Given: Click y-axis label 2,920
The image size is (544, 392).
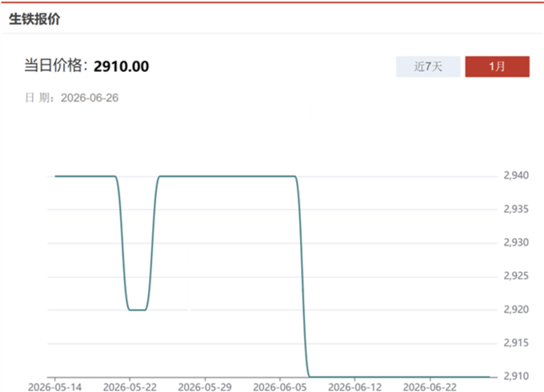Looking at the screenshot, I should point(516,310).
